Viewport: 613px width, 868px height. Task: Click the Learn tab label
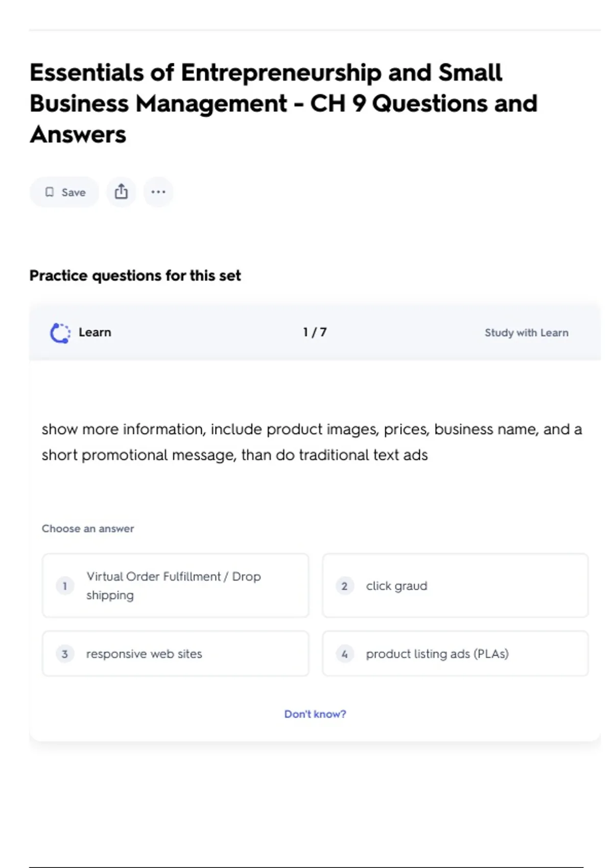95,332
